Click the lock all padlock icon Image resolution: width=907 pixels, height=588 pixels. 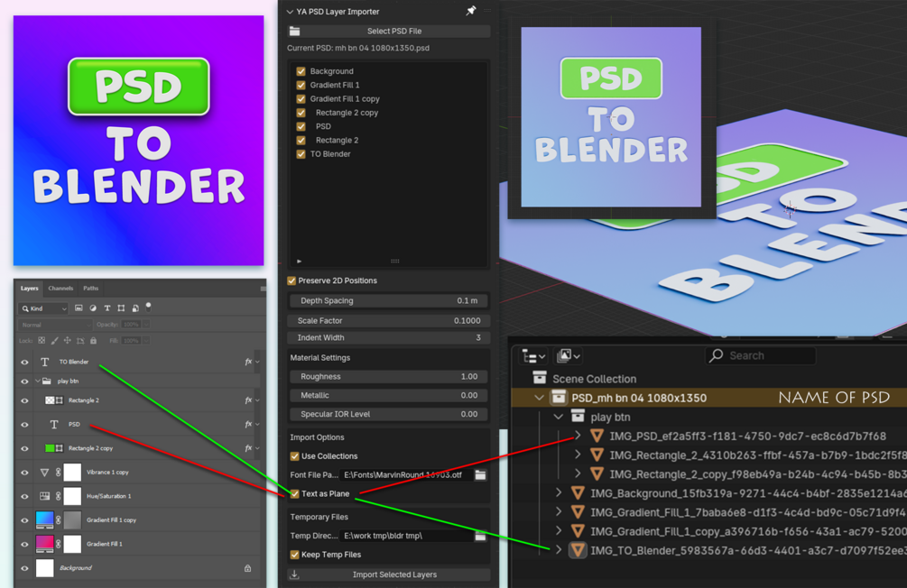pos(93,341)
